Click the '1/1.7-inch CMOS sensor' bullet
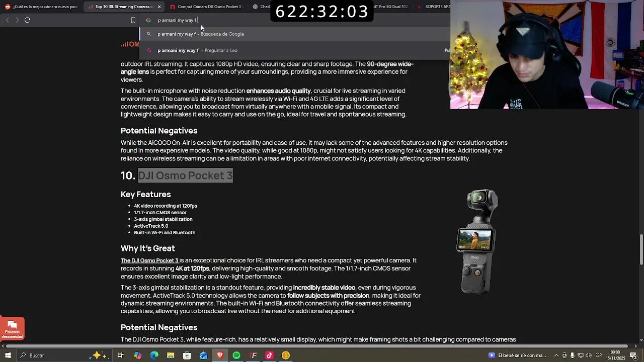The height and width of the screenshot is (362, 644). point(160,212)
